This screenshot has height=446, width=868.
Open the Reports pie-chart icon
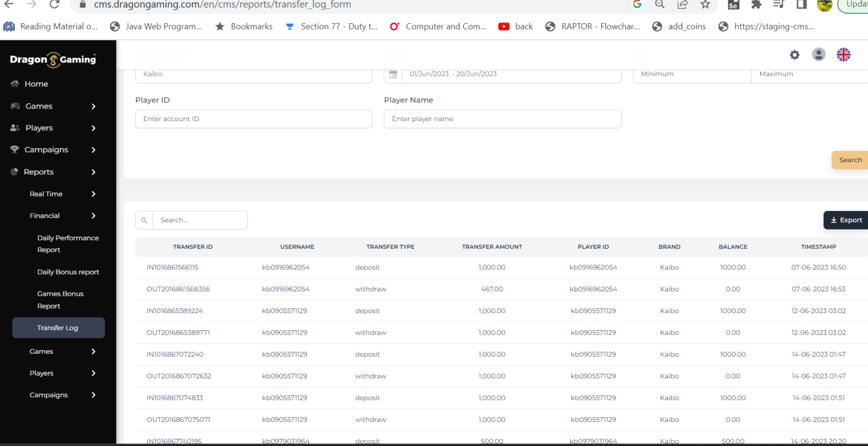tap(14, 172)
